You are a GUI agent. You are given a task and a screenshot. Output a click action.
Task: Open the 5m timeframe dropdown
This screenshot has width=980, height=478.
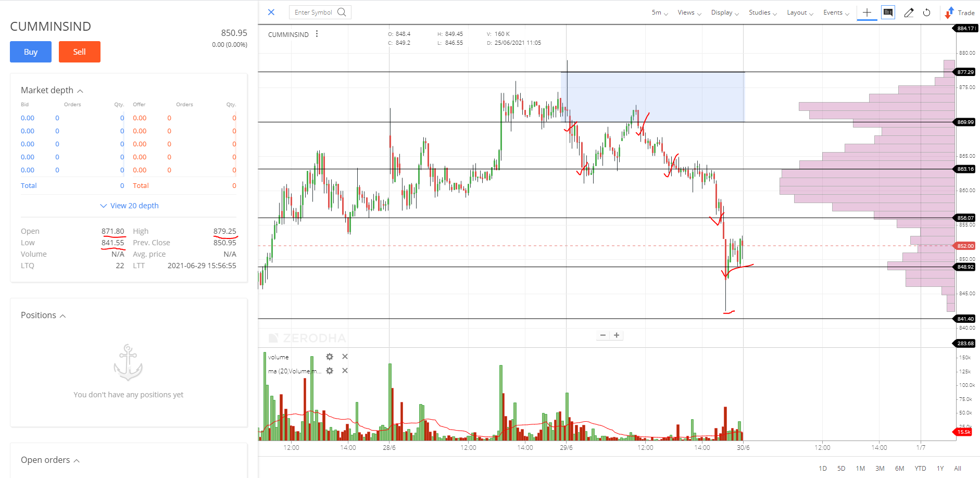(660, 12)
